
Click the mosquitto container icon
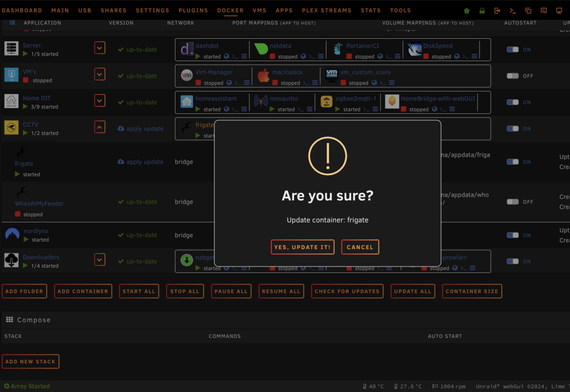(x=261, y=101)
